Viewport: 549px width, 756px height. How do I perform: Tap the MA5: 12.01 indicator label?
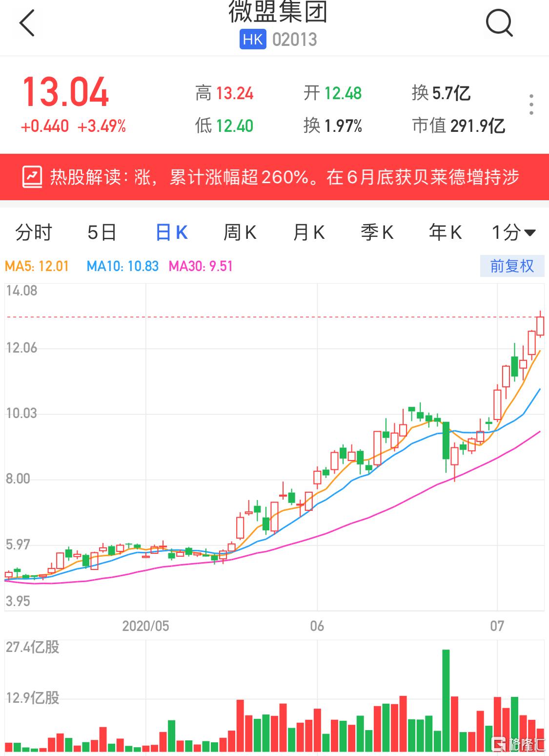(x=37, y=266)
